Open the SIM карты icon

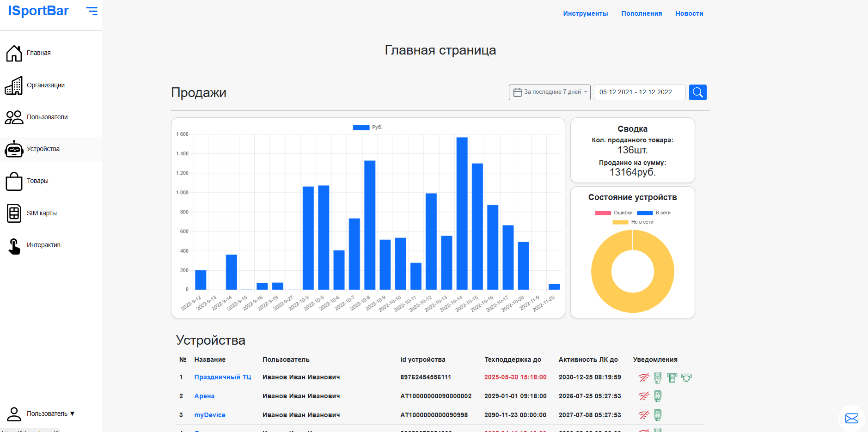click(x=14, y=213)
